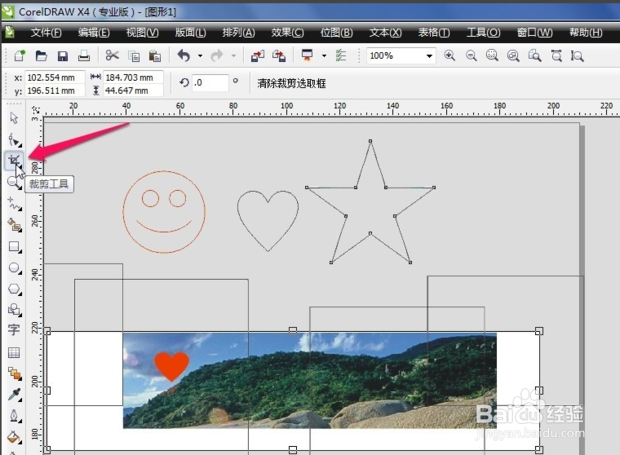Select the Crop tool
This screenshot has height=455, width=620.
pos(14,160)
